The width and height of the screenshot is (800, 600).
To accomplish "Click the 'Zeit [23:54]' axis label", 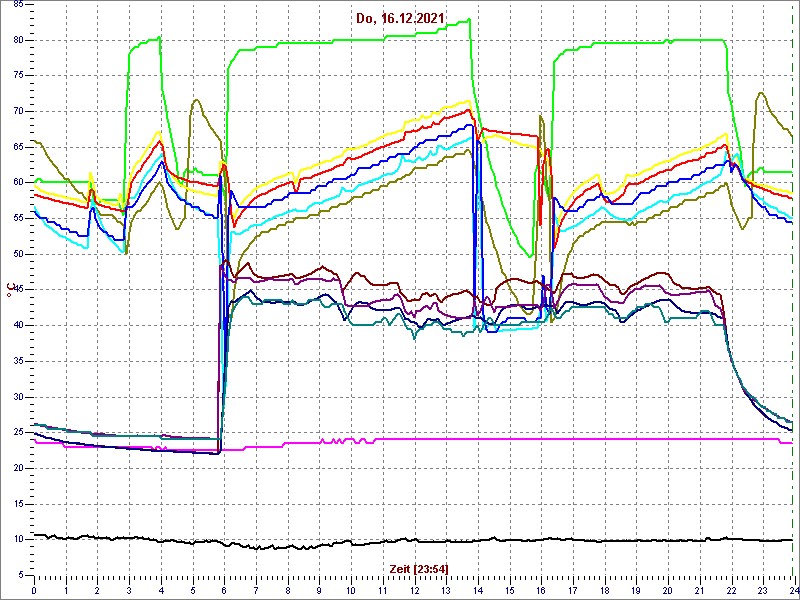I will (419, 569).
